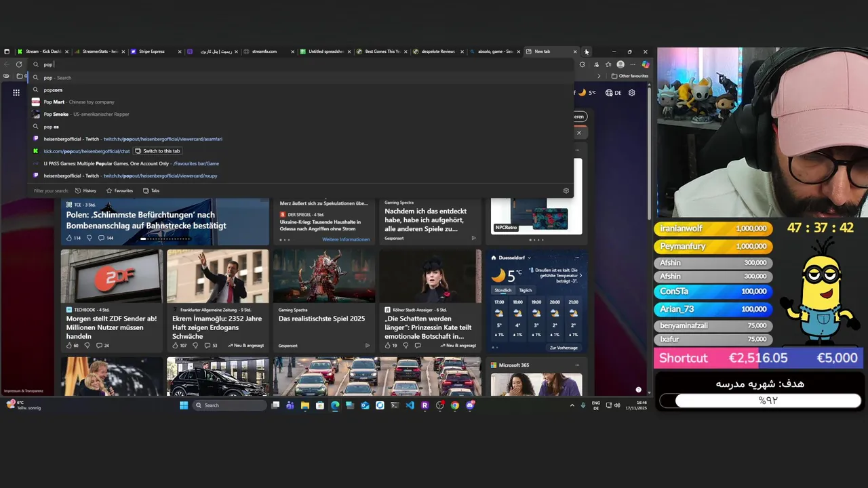Open NPCRetro sponsored product thumbnail
Screen dimensions: 868x488
click(x=536, y=197)
